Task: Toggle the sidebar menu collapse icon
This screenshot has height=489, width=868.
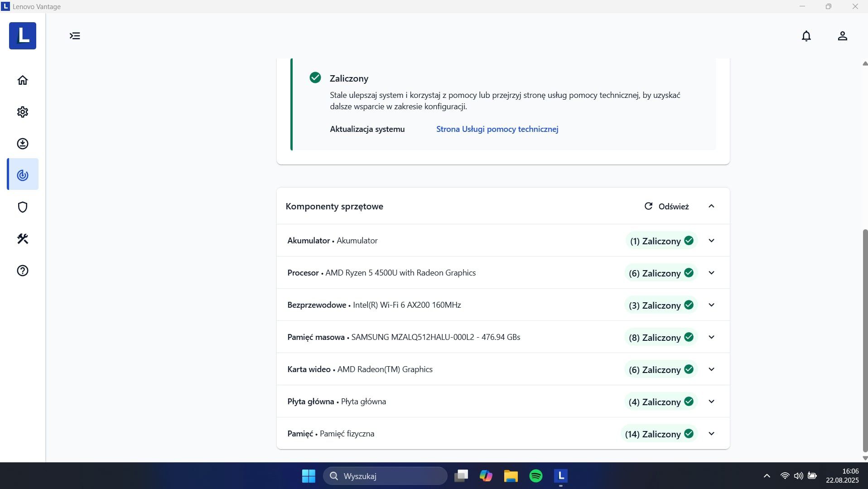Action: click(75, 36)
